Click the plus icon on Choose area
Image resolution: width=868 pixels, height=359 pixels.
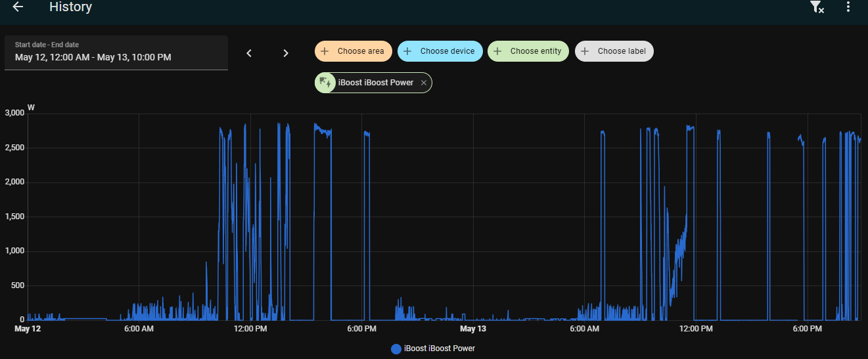click(x=325, y=51)
